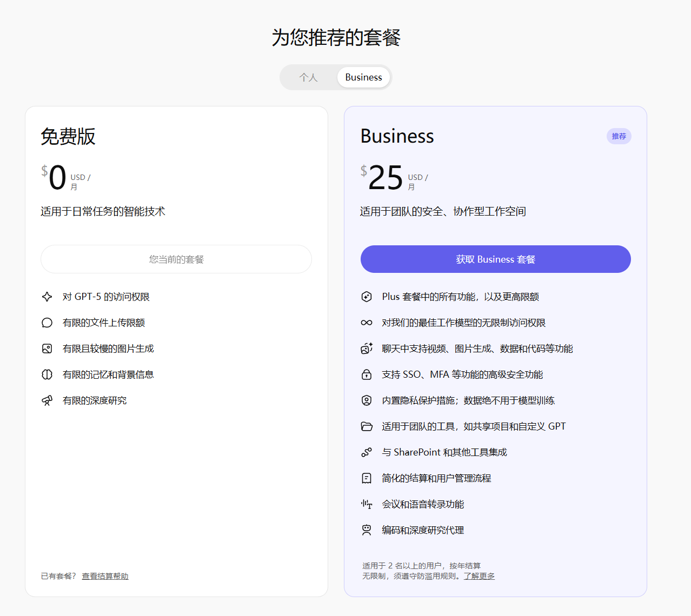Click the telescope icon for deep research

click(x=47, y=400)
